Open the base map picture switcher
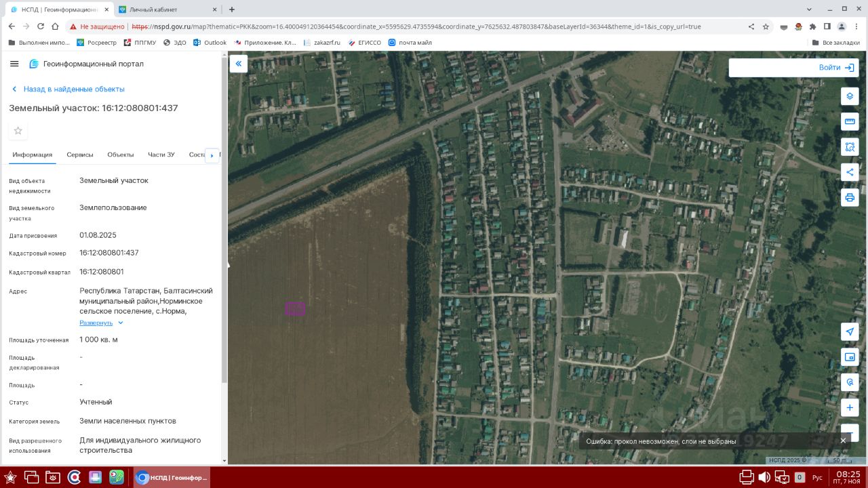Screen dimensions: 868x488 click(850, 357)
